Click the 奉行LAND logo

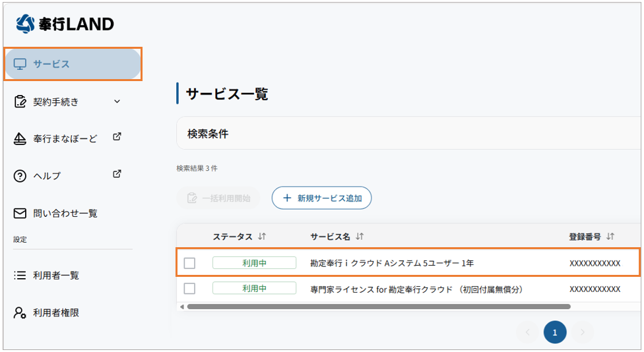point(65,24)
